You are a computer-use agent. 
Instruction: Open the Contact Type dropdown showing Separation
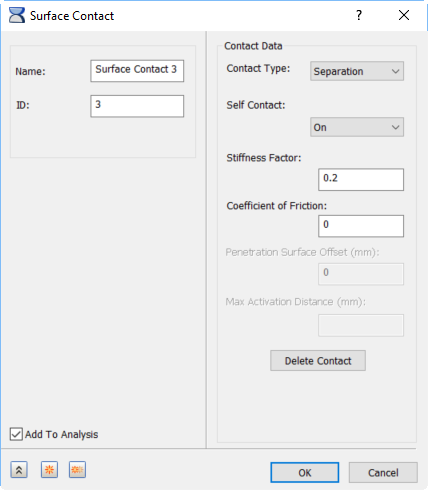(x=357, y=71)
